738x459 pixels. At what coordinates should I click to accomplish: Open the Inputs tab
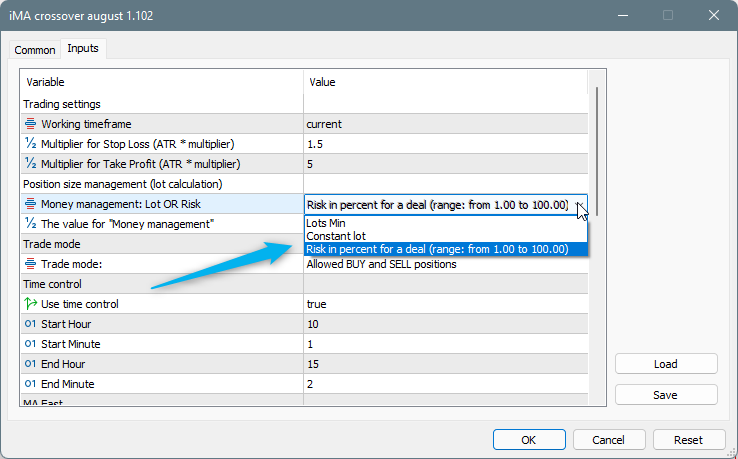[x=83, y=49]
